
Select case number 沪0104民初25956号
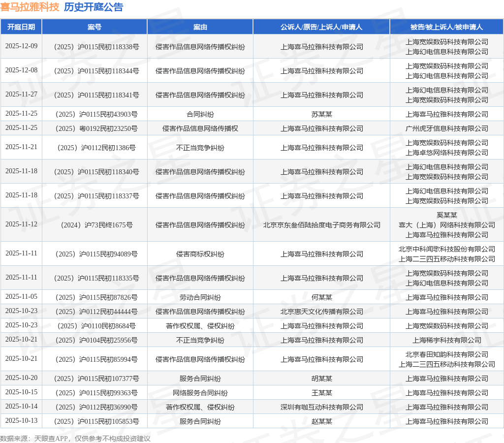coord(96,340)
